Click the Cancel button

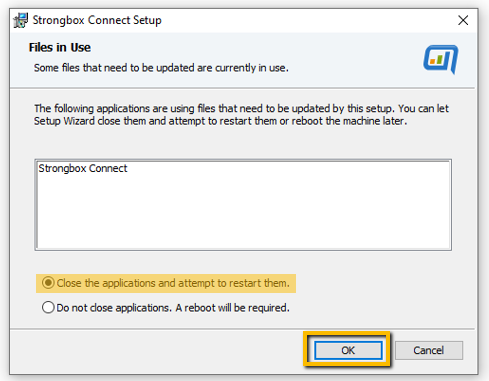point(429,350)
